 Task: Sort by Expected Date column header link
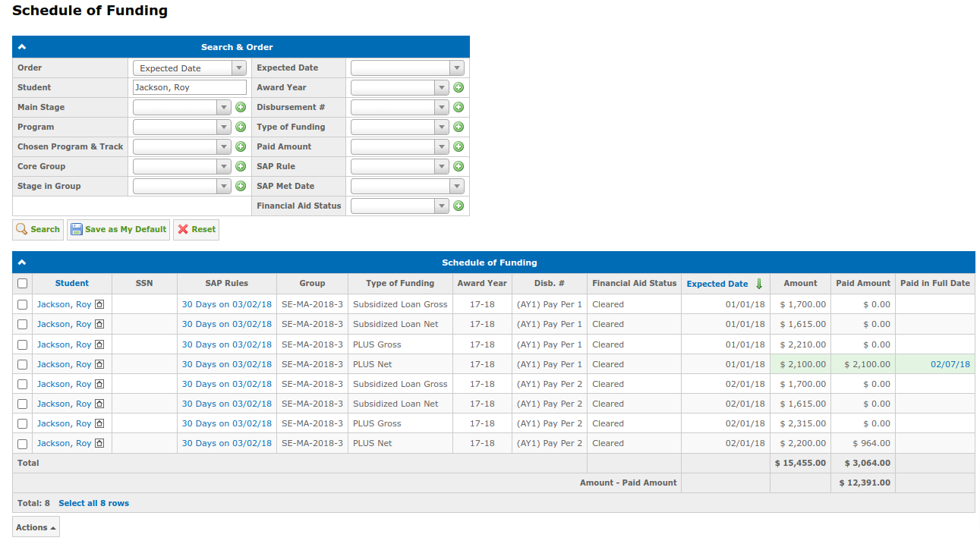pos(717,284)
